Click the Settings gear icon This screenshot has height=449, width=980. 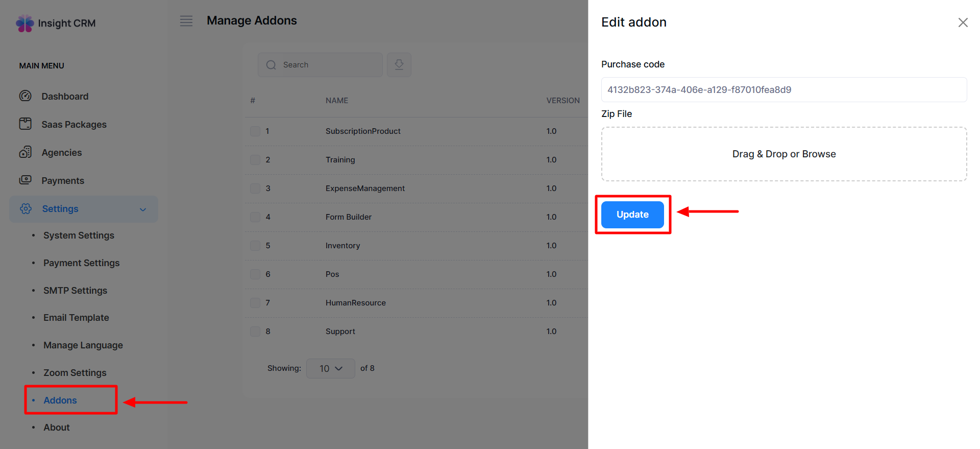[x=26, y=209]
